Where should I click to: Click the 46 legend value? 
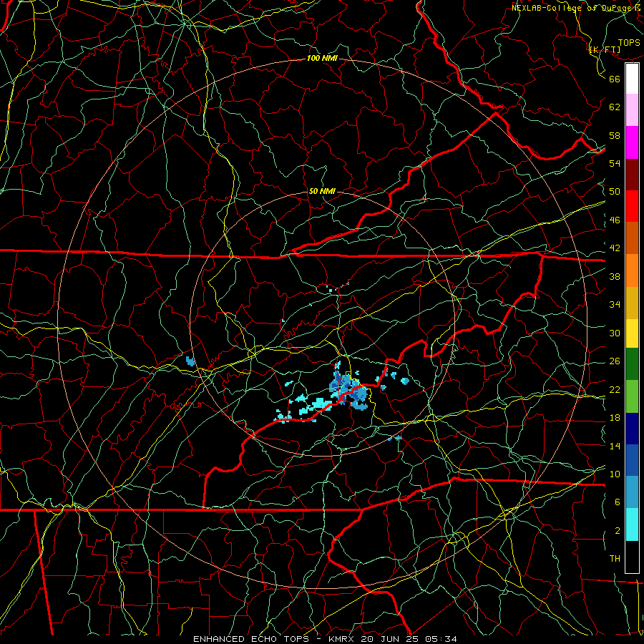[x=615, y=220]
